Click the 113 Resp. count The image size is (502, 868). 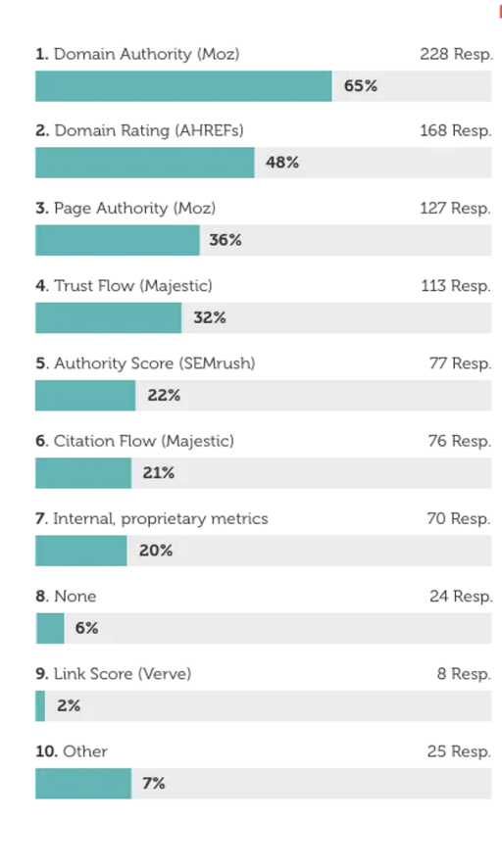point(456,286)
